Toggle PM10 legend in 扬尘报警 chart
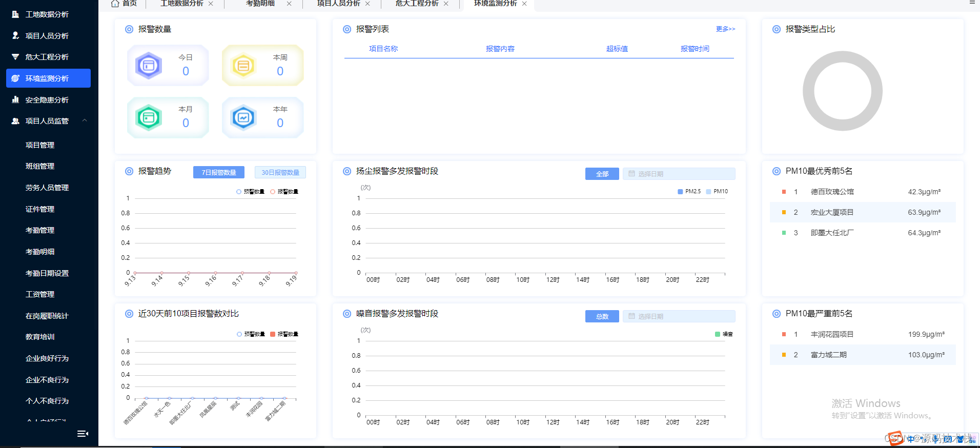 pyautogui.click(x=717, y=191)
